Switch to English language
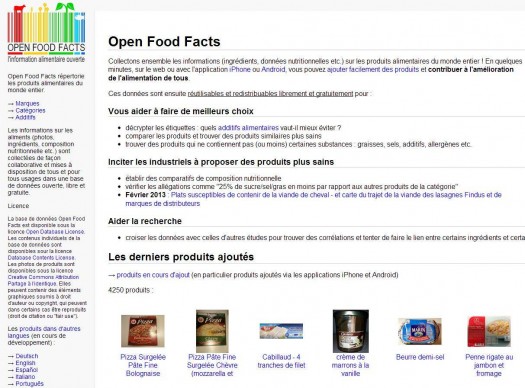This screenshot has width=525, height=388. click(x=25, y=363)
